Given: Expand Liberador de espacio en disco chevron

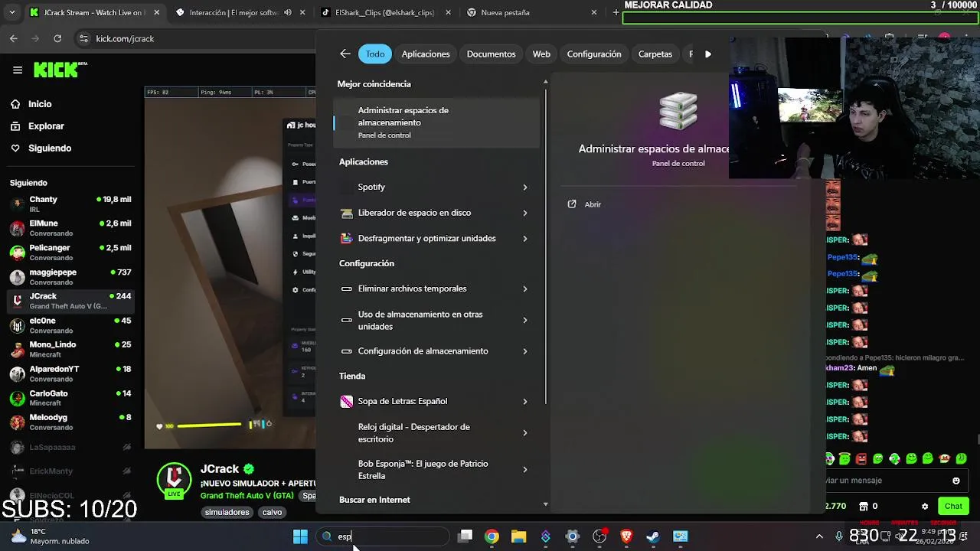Looking at the screenshot, I should [x=525, y=213].
